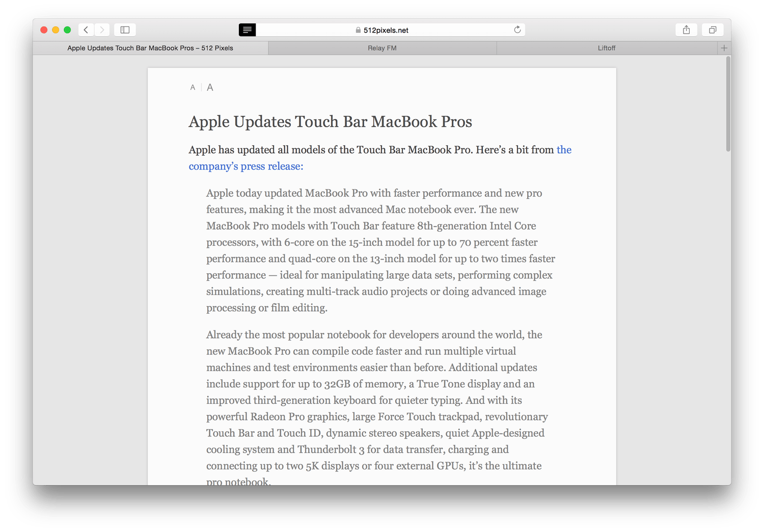Viewport: 764px width, 532px height.
Task: Click the paragraph starting 'Already the most popular notebook'
Action: point(377,408)
